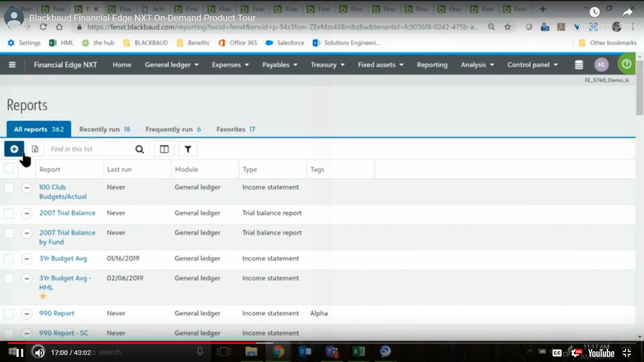Switch to the Favorites tab
This screenshot has height=362, width=644.
(x=235, y=129)
